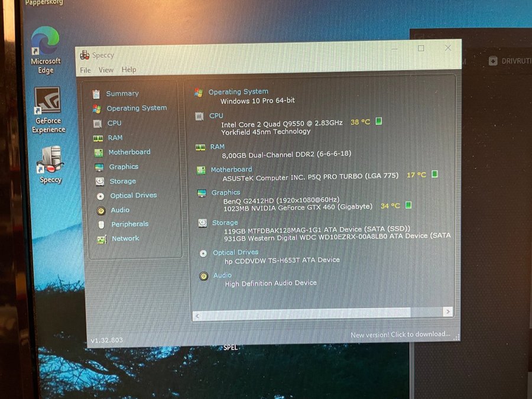Click the CPU temperature indicator icon
Screen dimensions: 532x399
pos(379,121)
